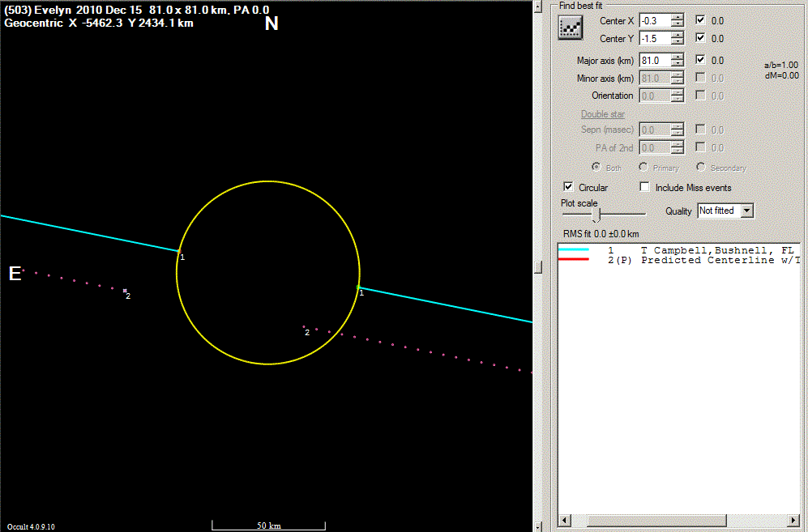The image size is (808, 532).
Task: Uncheck the Center X fit checkbox
Action: [701, 20]
